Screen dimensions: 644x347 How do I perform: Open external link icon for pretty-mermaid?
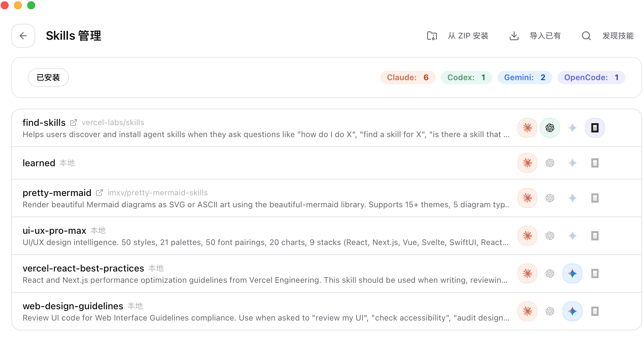click(99, 193)
